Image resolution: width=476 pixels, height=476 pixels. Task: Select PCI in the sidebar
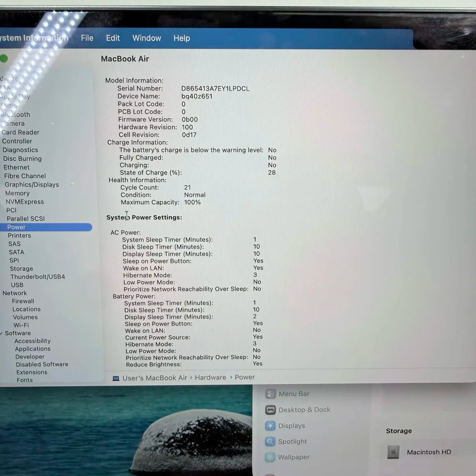click(11, 210)
